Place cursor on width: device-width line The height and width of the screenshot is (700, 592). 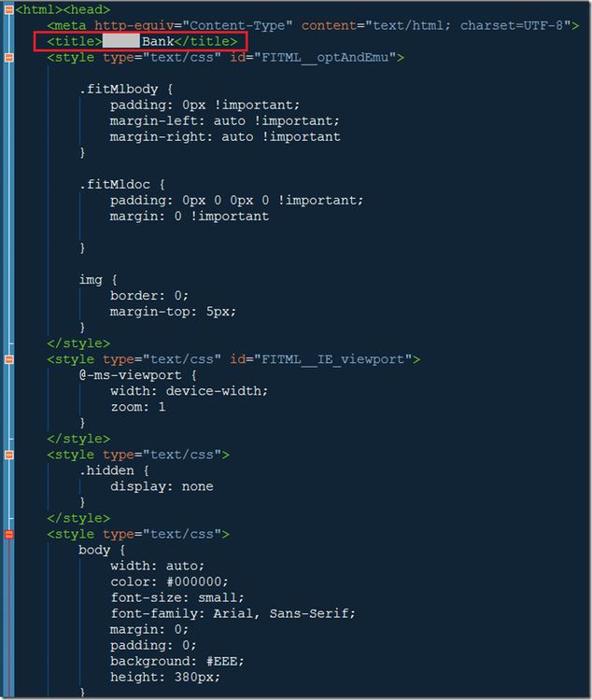tap(189, 391)
